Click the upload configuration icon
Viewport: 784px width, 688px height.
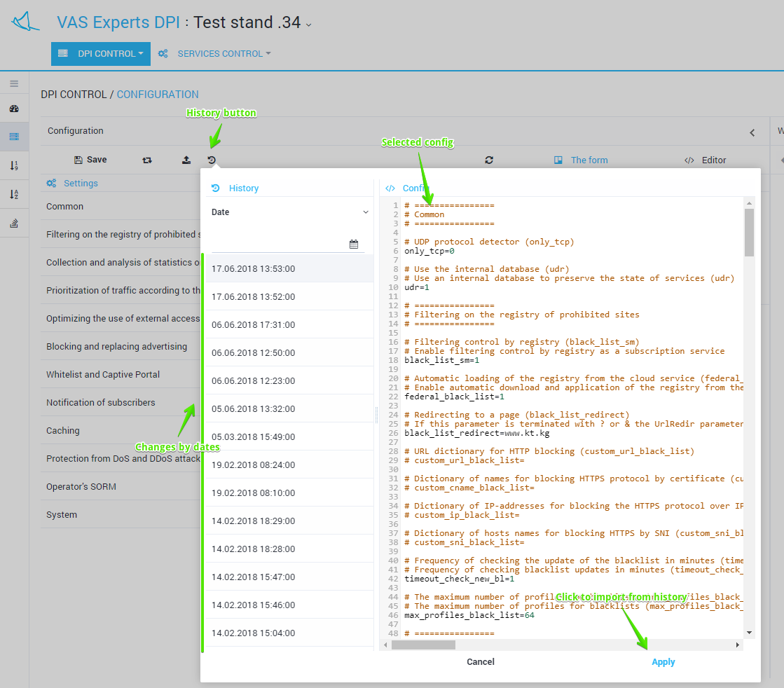click(x=186, y=160)
